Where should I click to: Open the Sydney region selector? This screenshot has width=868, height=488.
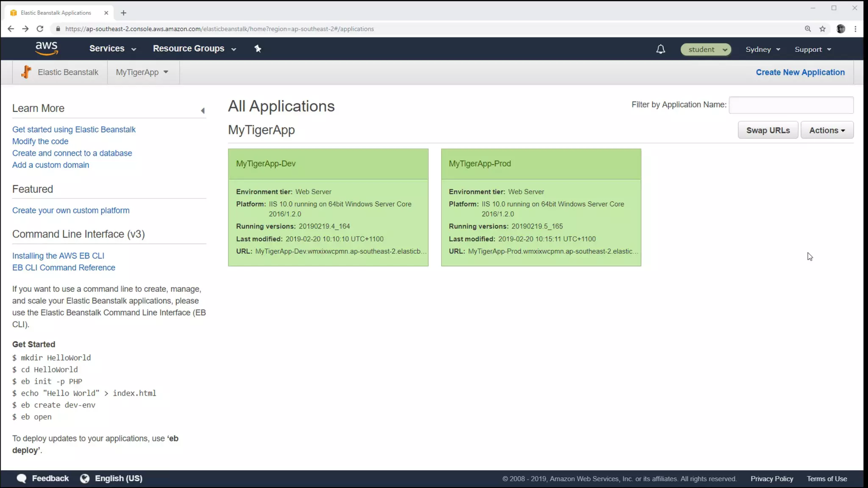tap(762, 50)
